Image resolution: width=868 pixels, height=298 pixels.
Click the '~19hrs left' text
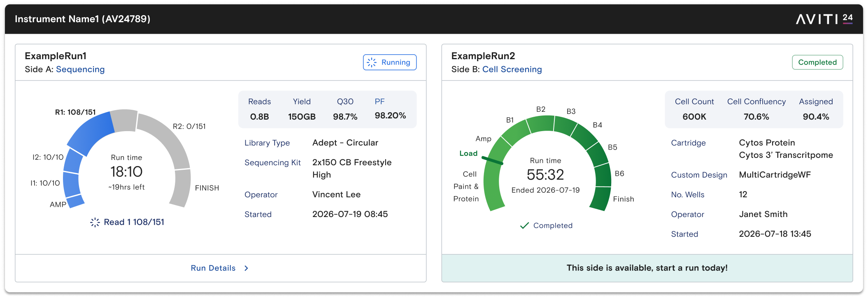click(126, 187)
